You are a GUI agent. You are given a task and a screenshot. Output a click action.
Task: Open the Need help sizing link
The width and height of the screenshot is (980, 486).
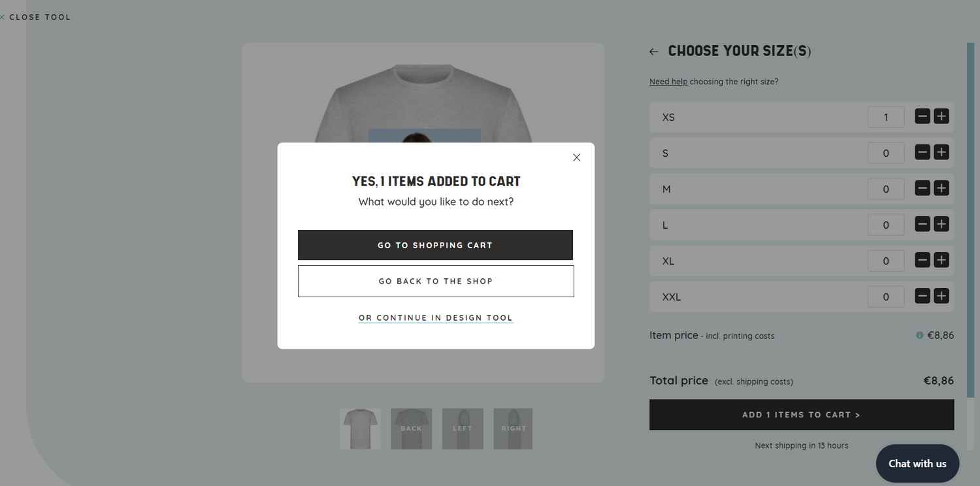pyautogui.click(x=668, y=82)
